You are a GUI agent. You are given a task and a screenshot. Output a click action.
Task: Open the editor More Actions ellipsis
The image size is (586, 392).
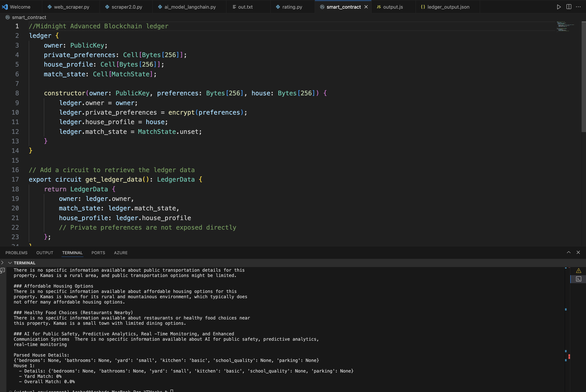(x=578, y=7)
